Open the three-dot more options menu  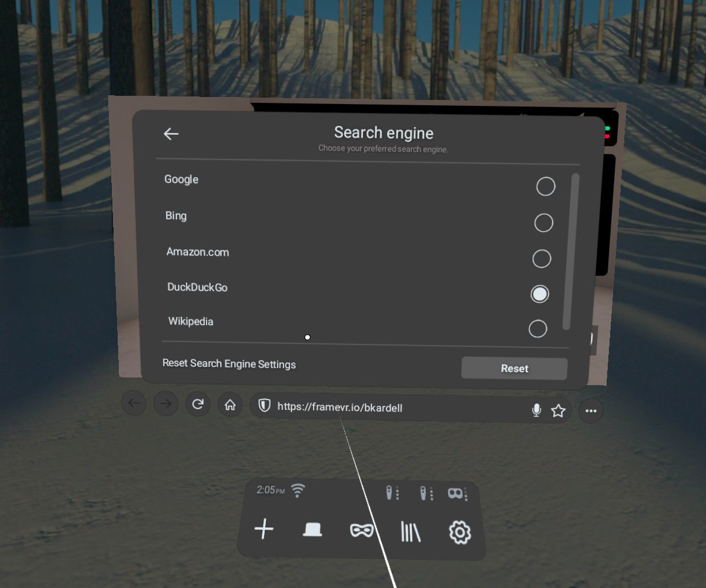coord(591,411)
